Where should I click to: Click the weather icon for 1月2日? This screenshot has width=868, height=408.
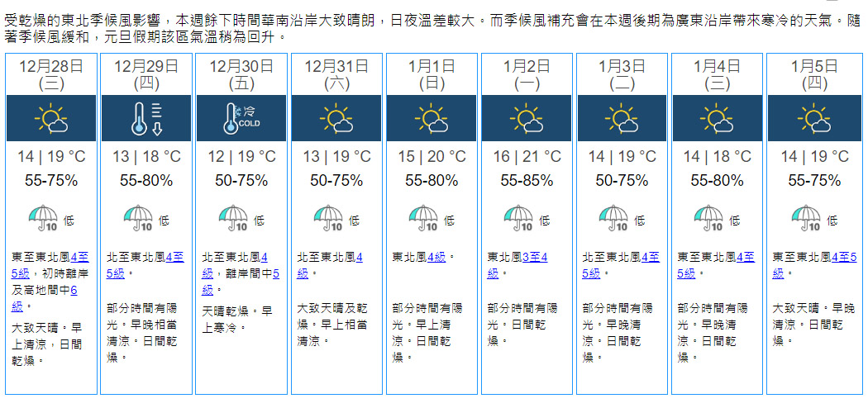point(527,119)
